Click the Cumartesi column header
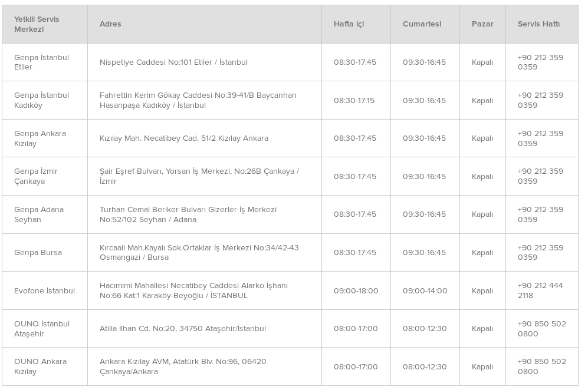This screenshot has height=390, width=588. [x=422, y=24]
